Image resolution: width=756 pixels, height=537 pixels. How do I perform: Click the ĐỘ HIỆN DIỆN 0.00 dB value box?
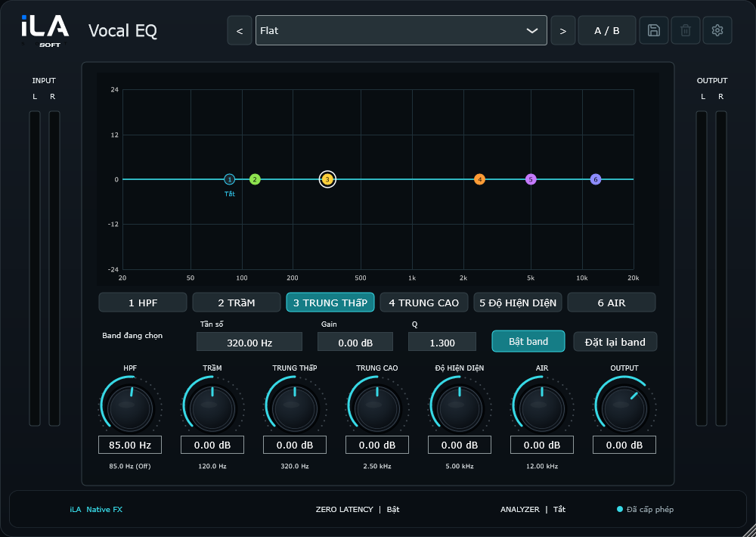460,445
